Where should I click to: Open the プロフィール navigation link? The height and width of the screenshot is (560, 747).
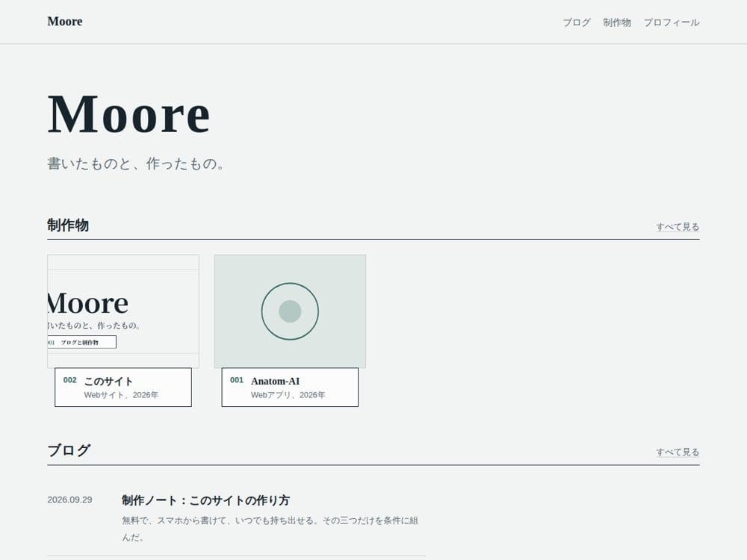pos(672,22)
